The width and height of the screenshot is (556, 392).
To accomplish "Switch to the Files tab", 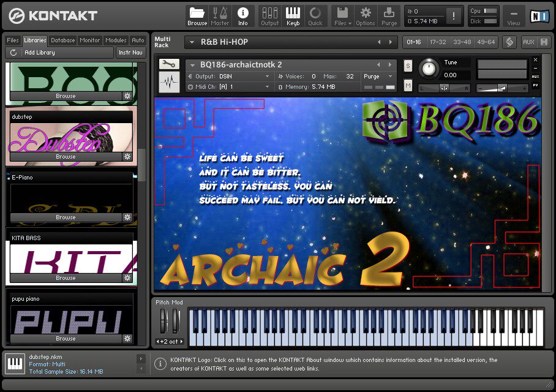I will (13, 40).
